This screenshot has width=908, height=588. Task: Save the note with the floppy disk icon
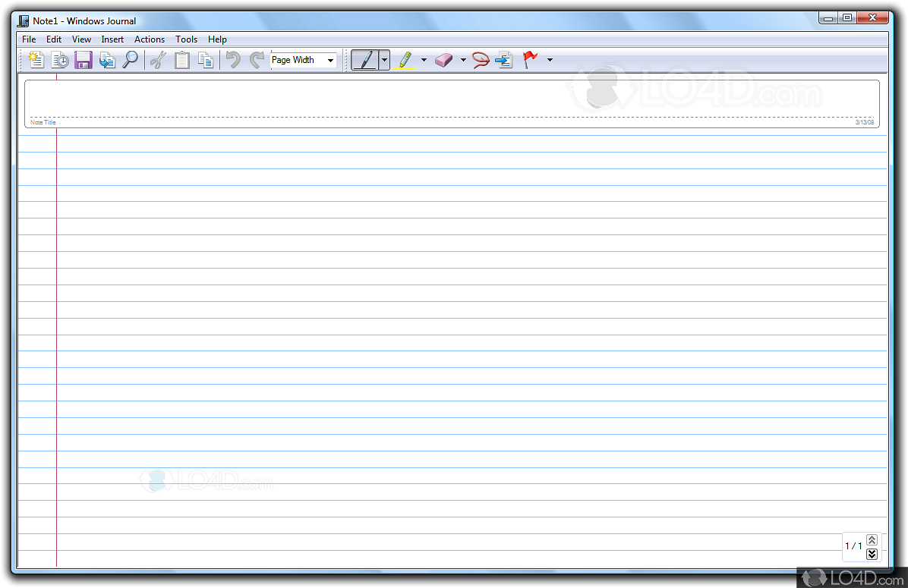84,60
